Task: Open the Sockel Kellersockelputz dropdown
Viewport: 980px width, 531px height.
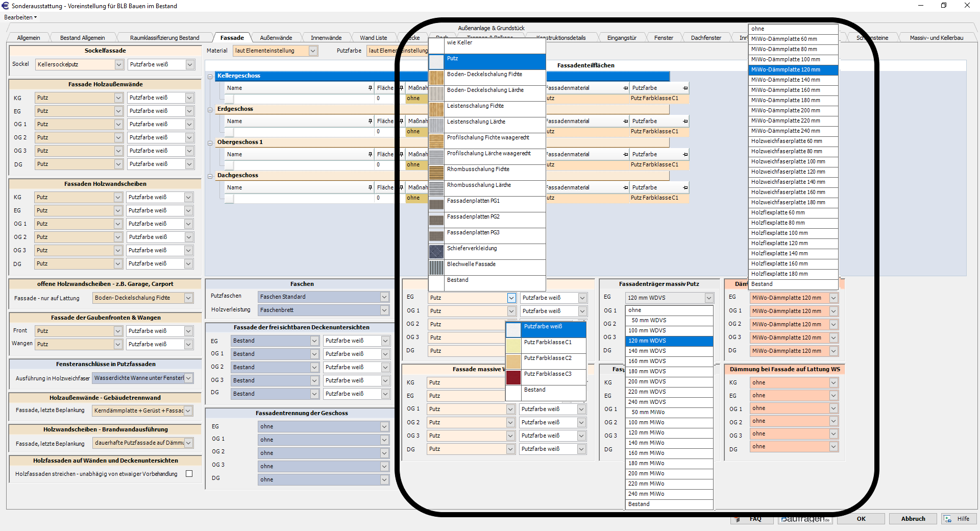Action: [x=119, y=65]
